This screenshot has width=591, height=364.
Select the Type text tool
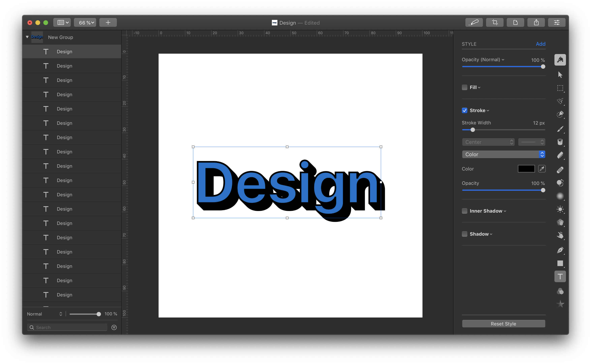point(560,276)
